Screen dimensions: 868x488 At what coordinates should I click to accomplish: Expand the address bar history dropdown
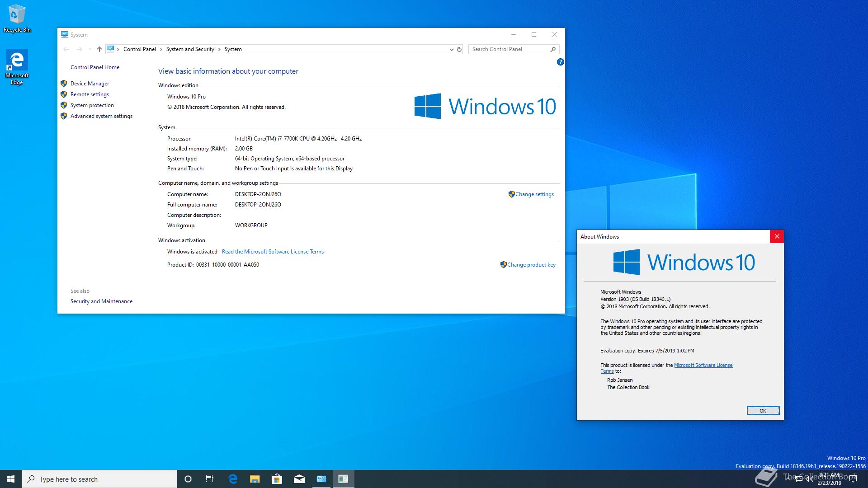(x=451, y=49)
